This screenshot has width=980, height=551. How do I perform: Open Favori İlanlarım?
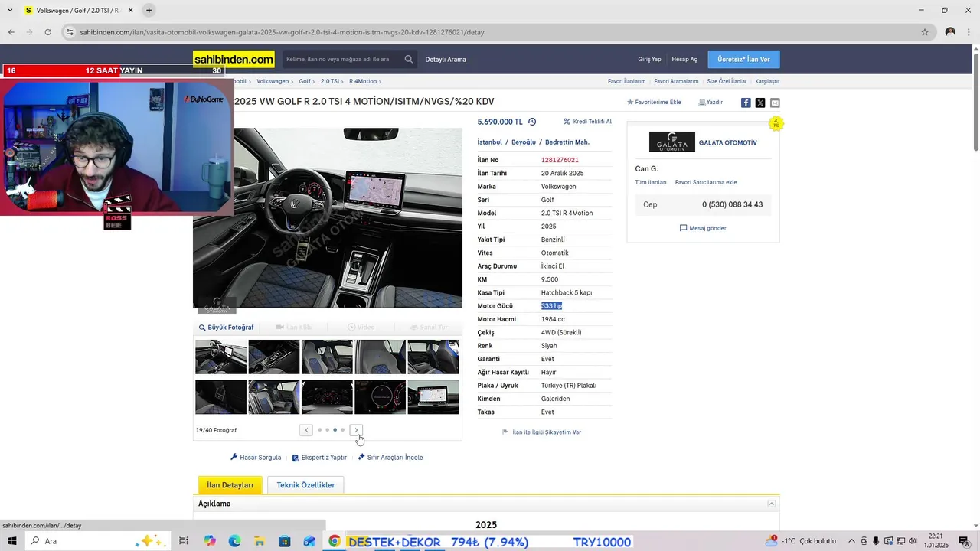click(x=626, y=81)
